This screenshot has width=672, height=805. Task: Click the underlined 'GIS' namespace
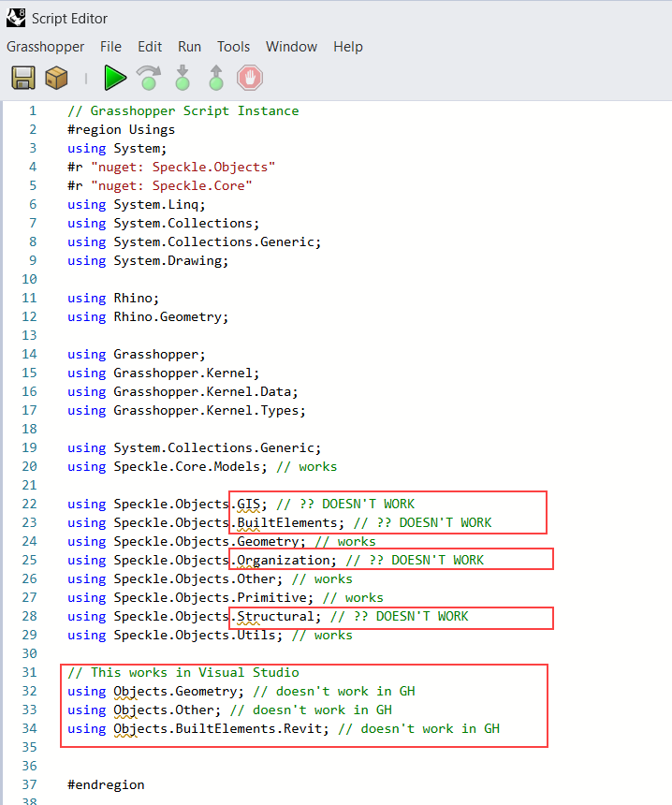[x=248, y=505]
